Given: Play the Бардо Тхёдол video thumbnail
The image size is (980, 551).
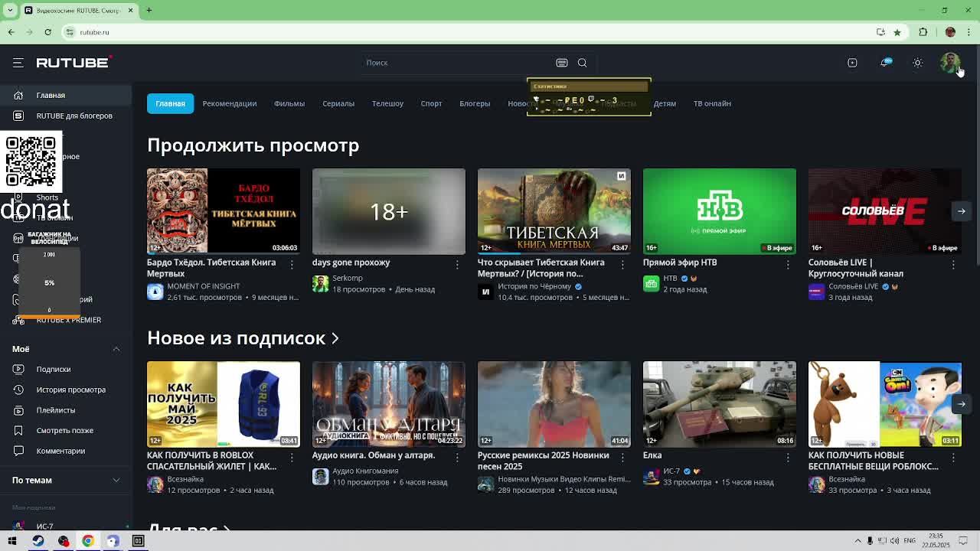Looking at the screenshot, I should [224, 211].
